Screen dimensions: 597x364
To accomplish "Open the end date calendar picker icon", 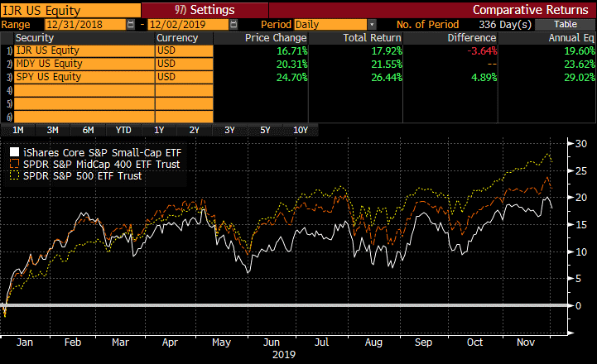I will [x=234, y=25].
